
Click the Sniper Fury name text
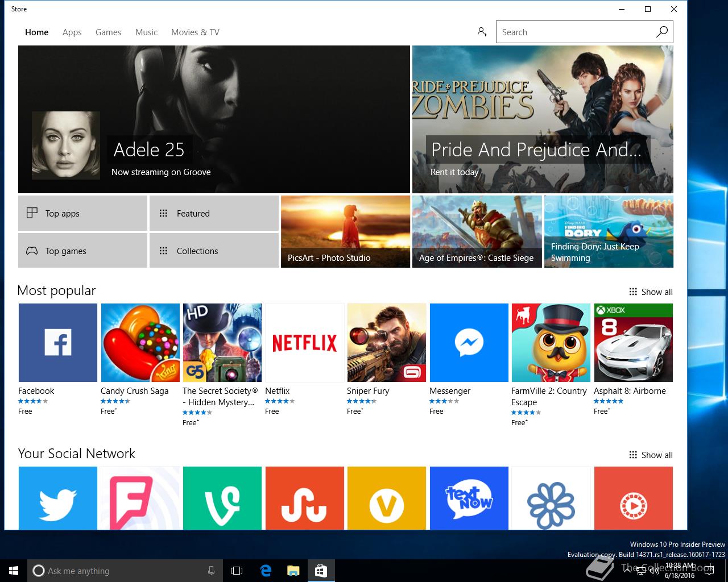click(x=368, y=391)
